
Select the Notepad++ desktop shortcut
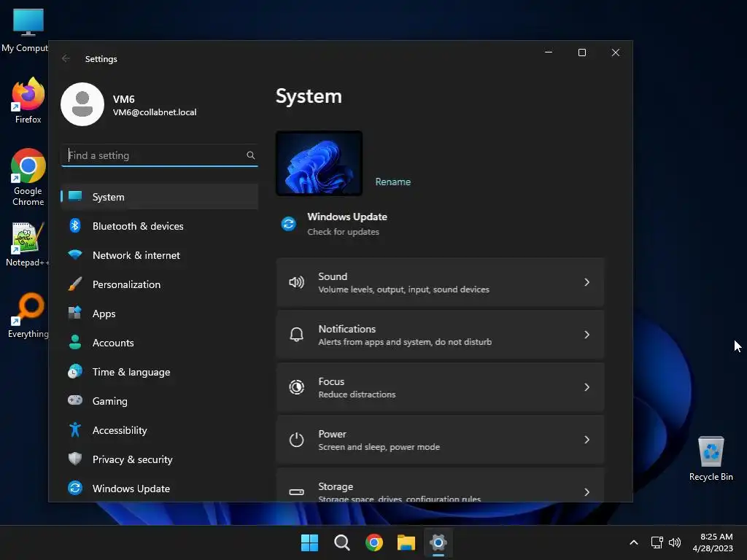tap(28, 244)
